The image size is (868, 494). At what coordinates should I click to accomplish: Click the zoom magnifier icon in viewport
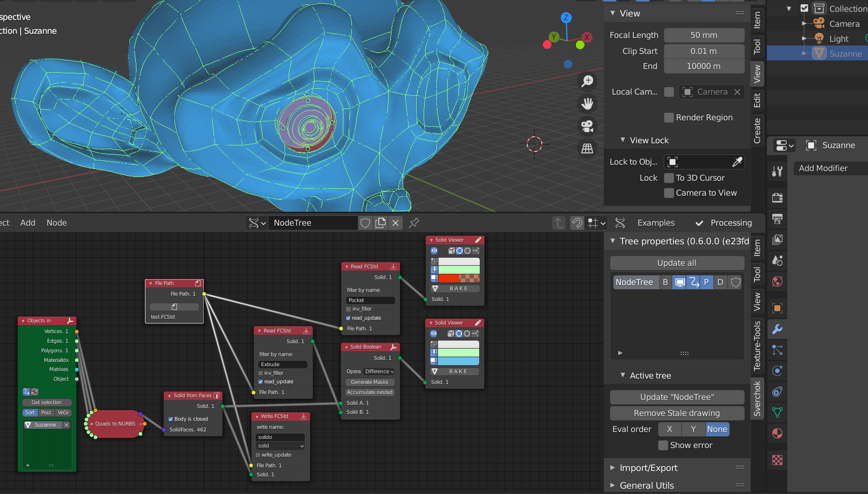click(587, 81)
